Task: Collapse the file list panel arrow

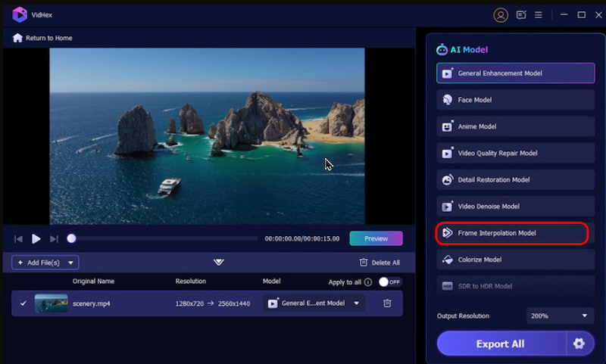Action: pyautogui.click(x=219, y=262)
